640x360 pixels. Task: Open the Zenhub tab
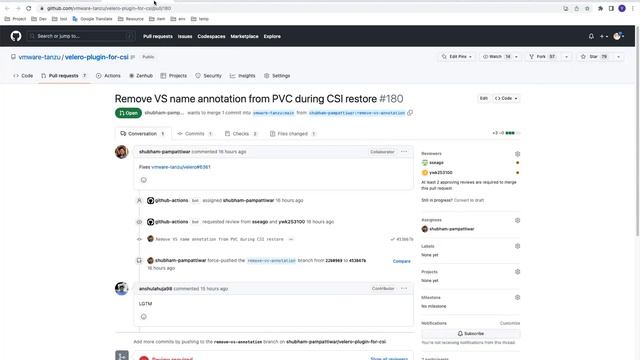click(x=141, y=76)
